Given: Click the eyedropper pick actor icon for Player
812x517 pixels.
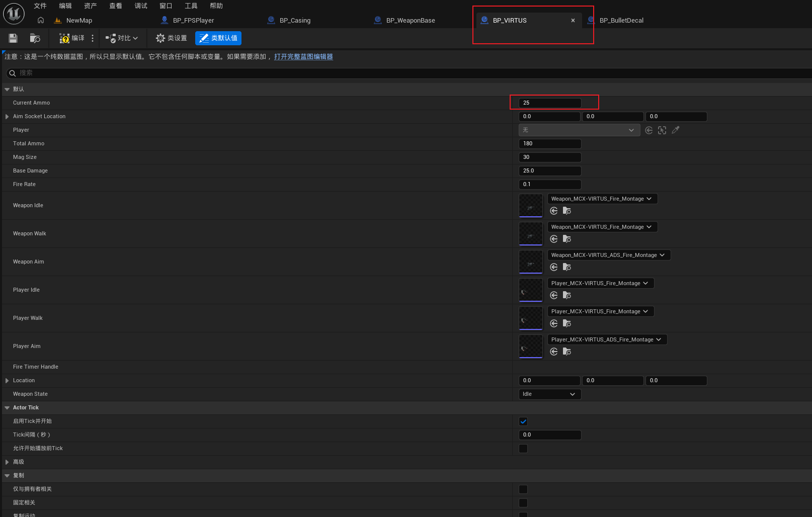Looking at the screenshot, I should pyautogui.click(x=676, y=130).
